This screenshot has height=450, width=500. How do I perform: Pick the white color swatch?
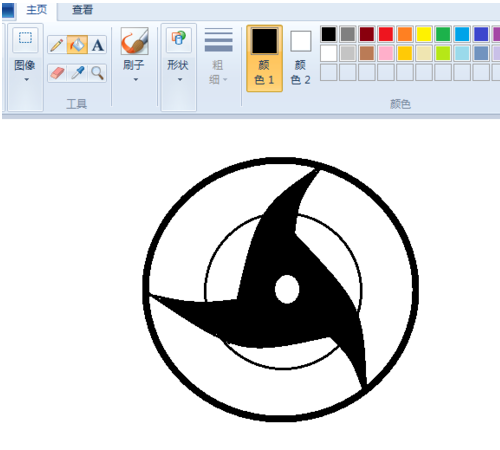(x=329, y=53)
